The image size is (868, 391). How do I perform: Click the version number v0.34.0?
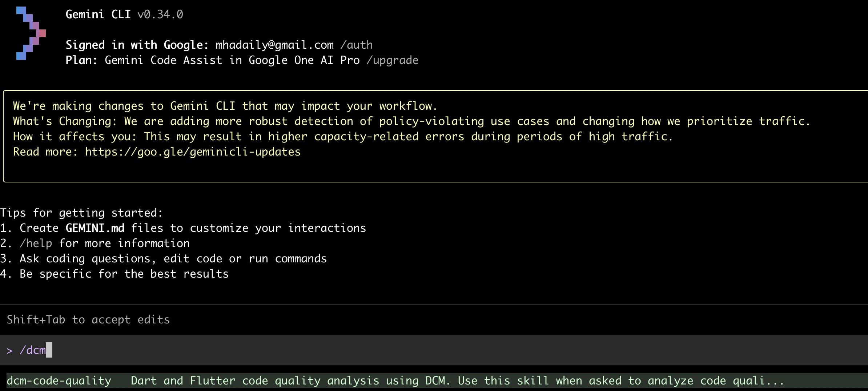pos(160,15)
